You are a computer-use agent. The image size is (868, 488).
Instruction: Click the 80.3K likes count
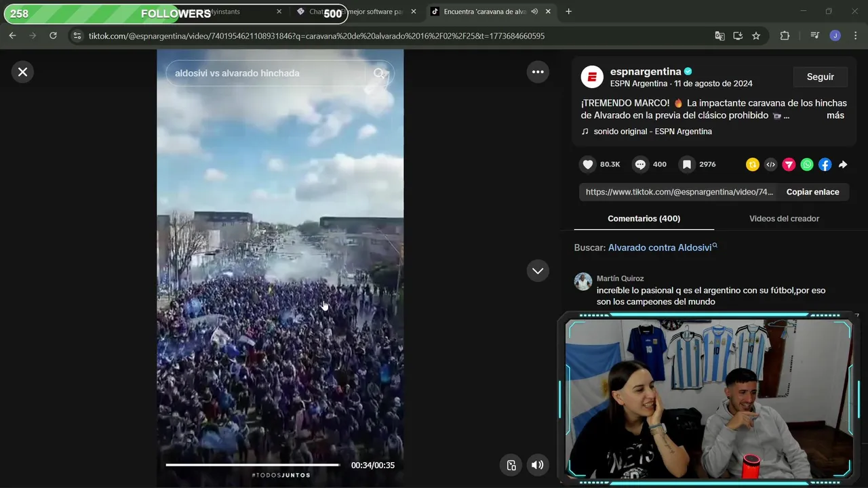tap(610, 164)
